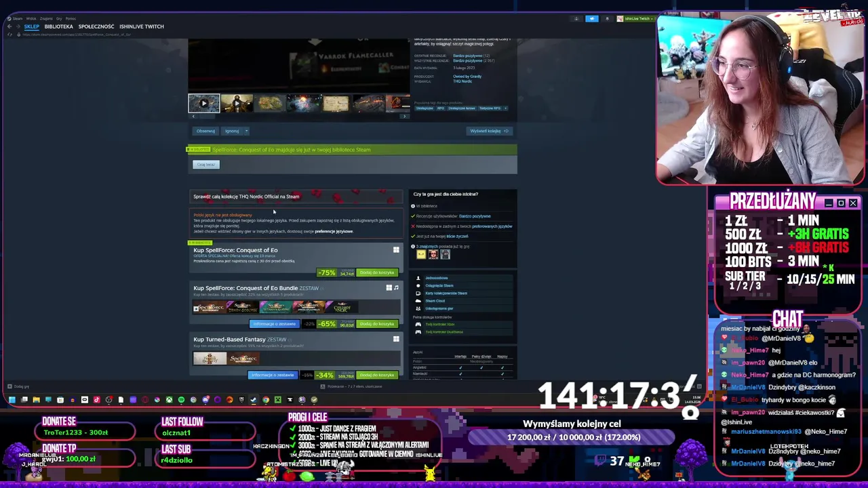The height and width of the screenshot is (488, 868).
Task: Open the Steam downloads icon in the top bar
Action: click(x=576, y=18)
